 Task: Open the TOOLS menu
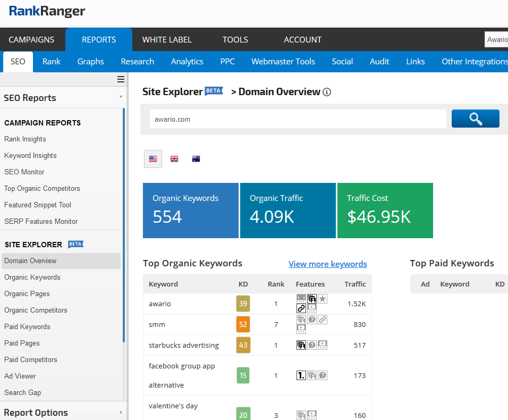pyautogui.click(x=235, y=39)
